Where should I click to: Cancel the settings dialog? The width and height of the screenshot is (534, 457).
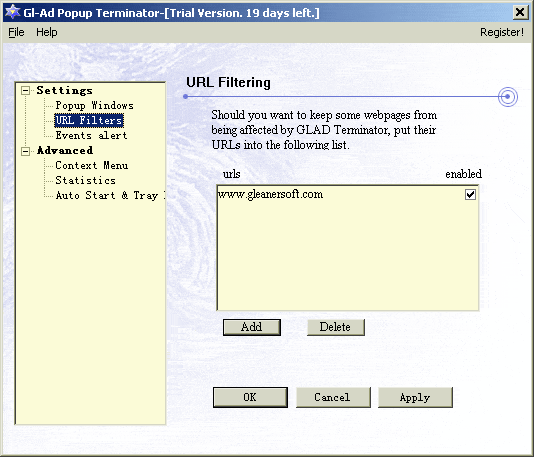click(x=333, y=397)
